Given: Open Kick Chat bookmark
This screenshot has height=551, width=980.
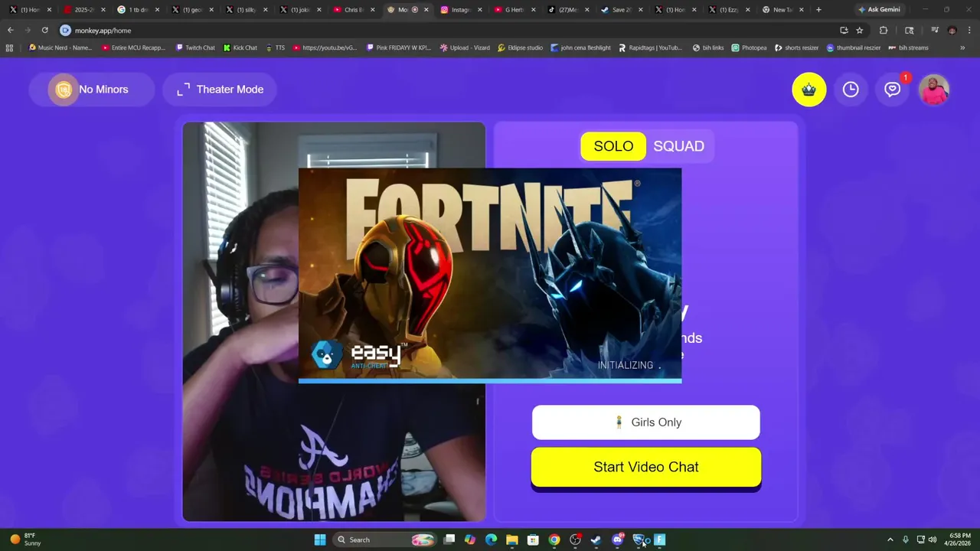Looking at the screenshot, I should coord(240,47).
